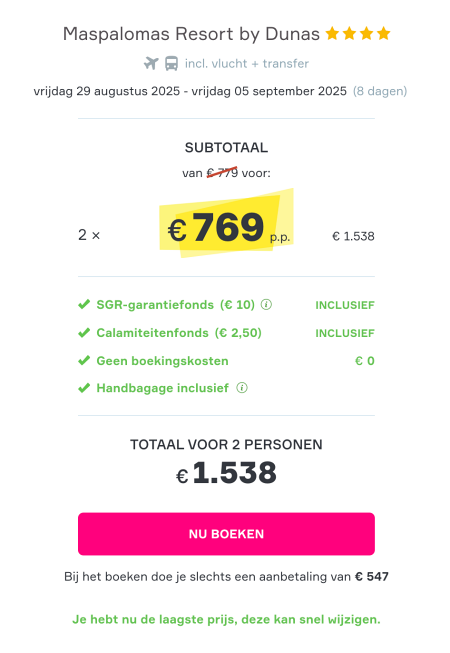This screenshot has width=450, height=653.
Task: Click the travel dates line
Action: [x=220, y=91]
